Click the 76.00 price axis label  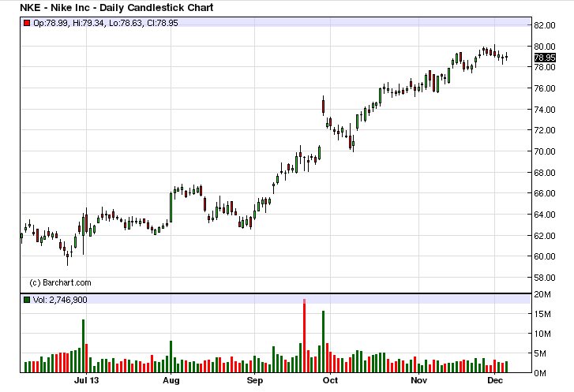point(545,88)
